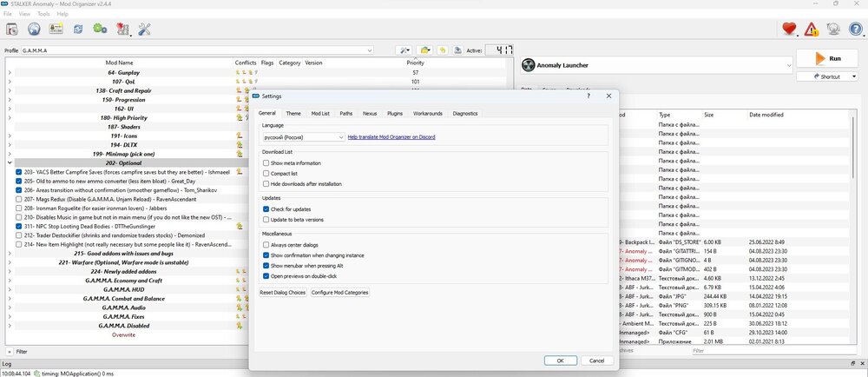Image resolution: width=868 pixels, height=377 pixels.
Task: Click the Configure Mod Categories button
Action: click(340, 293)
